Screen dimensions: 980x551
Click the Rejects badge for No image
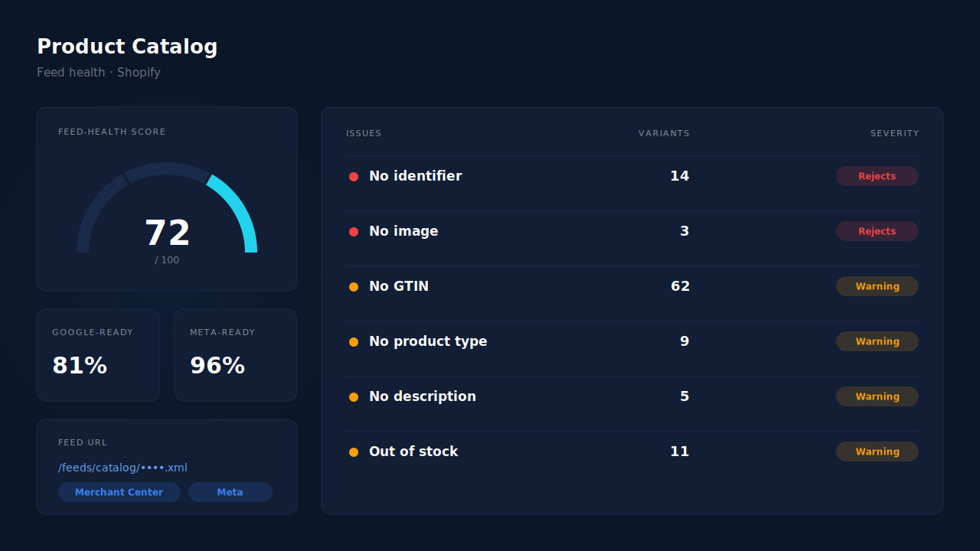pos(877,231)
